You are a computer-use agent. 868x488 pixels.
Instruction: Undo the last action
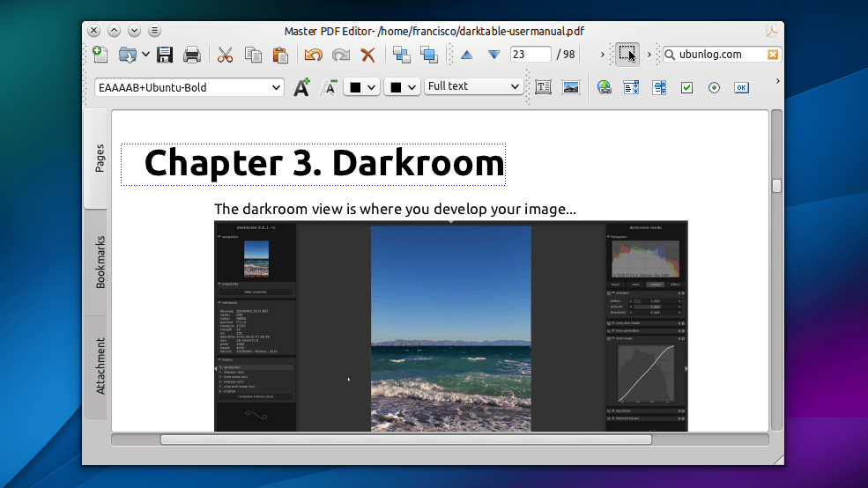click(314, 55)
